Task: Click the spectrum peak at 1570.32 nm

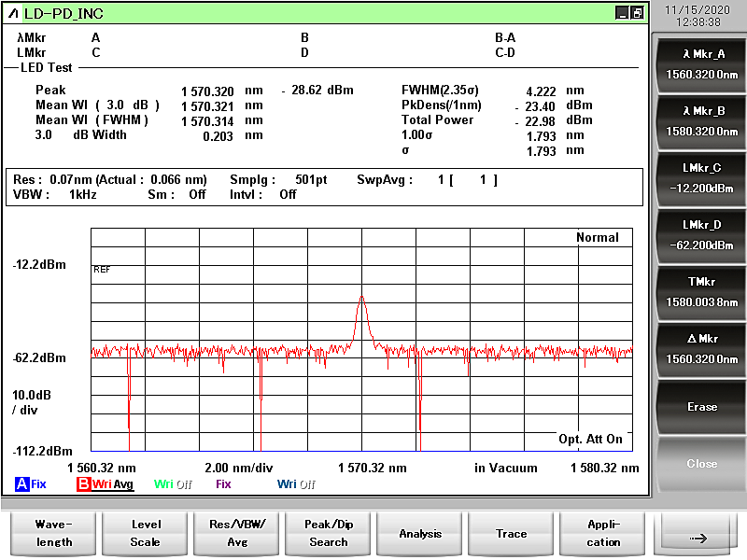Action: click(x=361, y=298)
